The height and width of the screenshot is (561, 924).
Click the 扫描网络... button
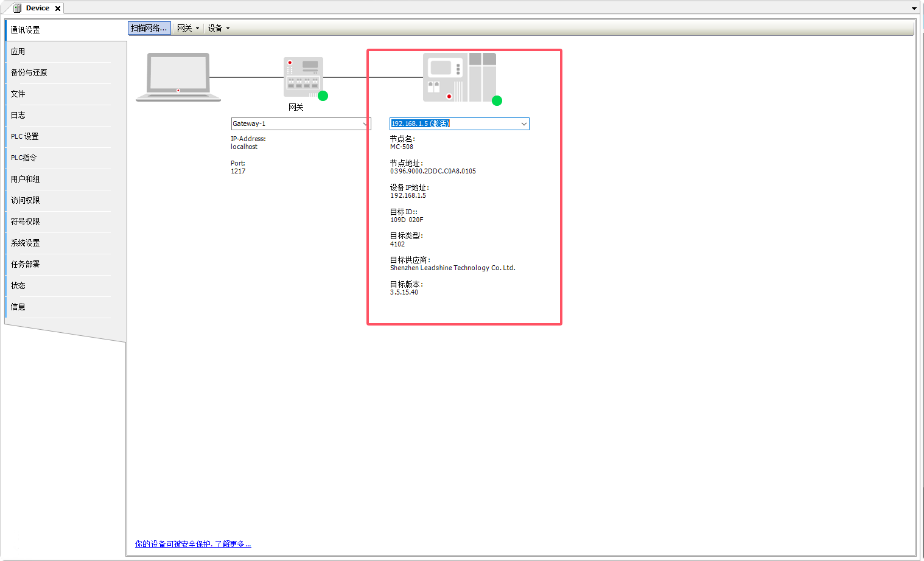pos(149,28)
